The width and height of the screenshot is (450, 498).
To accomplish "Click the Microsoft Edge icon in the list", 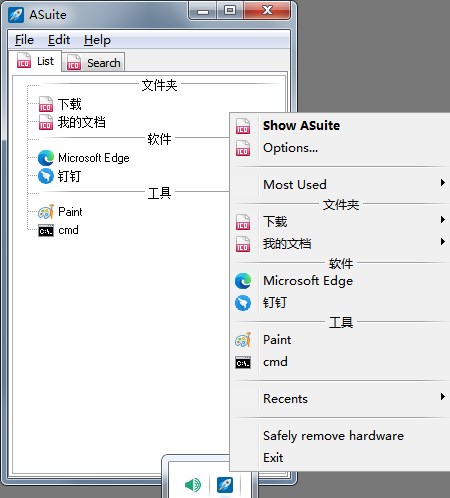I will click(x=46, y=158).
